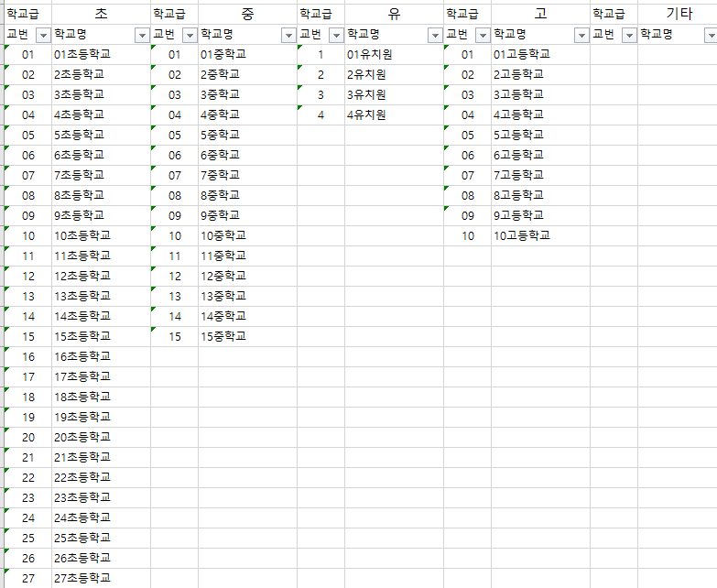This screenshot has height=588, width=717.
Task: Select the cell 13중학교
Action: (x=247, y=296)
